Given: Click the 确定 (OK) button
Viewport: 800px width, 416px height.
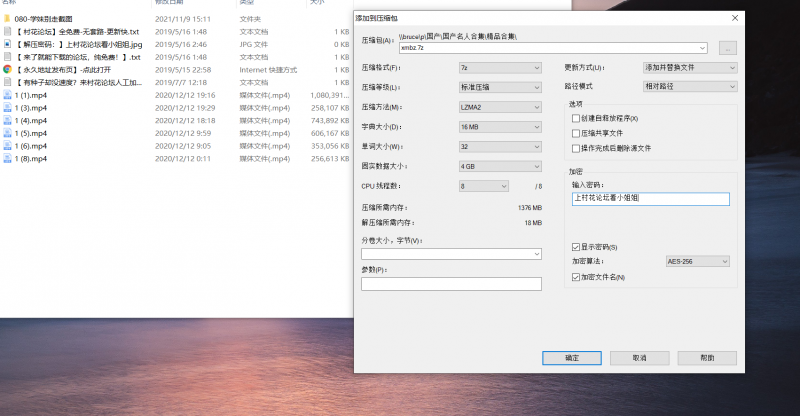Looking at the screenshot, I should pos(571,357).
